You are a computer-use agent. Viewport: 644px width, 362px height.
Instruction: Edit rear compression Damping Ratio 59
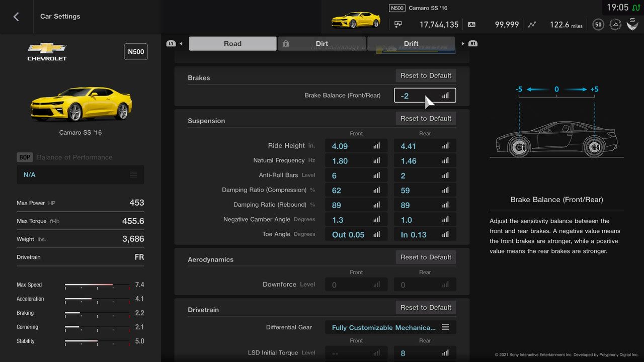[425, 190]
